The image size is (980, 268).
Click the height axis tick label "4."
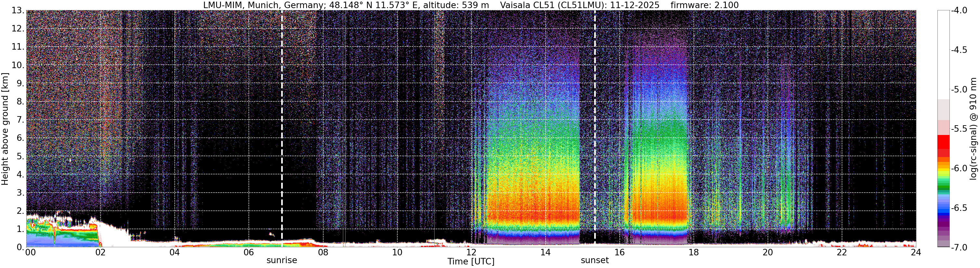tap(20, 174)
